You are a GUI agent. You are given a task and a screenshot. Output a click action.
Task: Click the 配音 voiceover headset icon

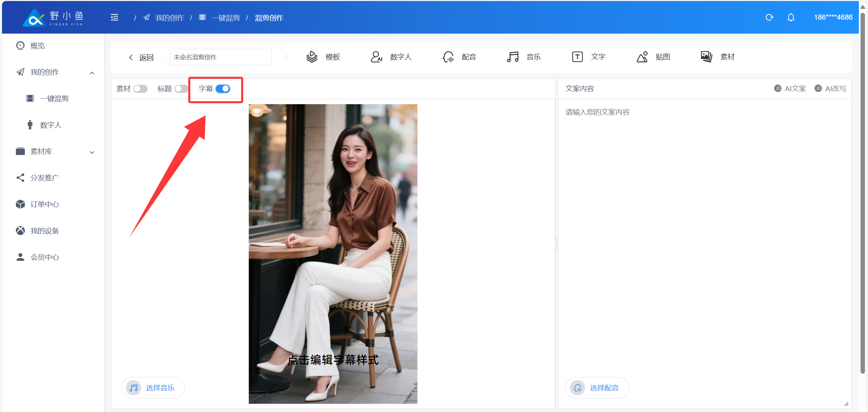tap(448, 57)
